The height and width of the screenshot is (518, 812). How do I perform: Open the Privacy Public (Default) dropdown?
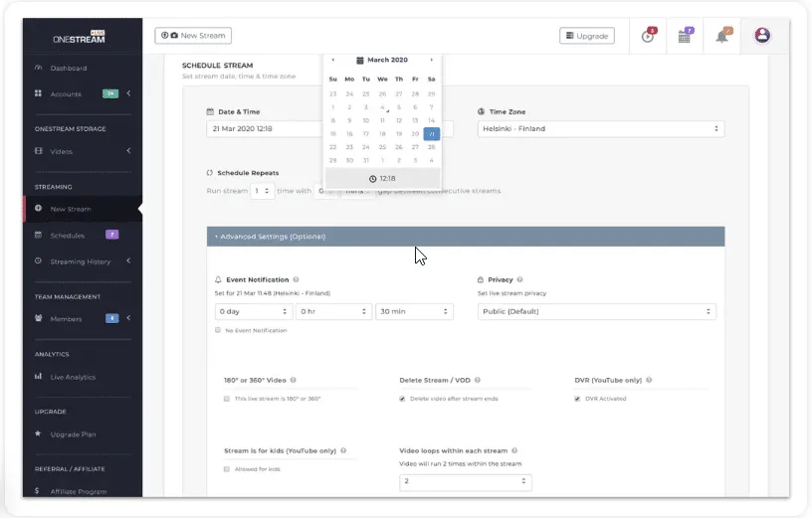596,311
